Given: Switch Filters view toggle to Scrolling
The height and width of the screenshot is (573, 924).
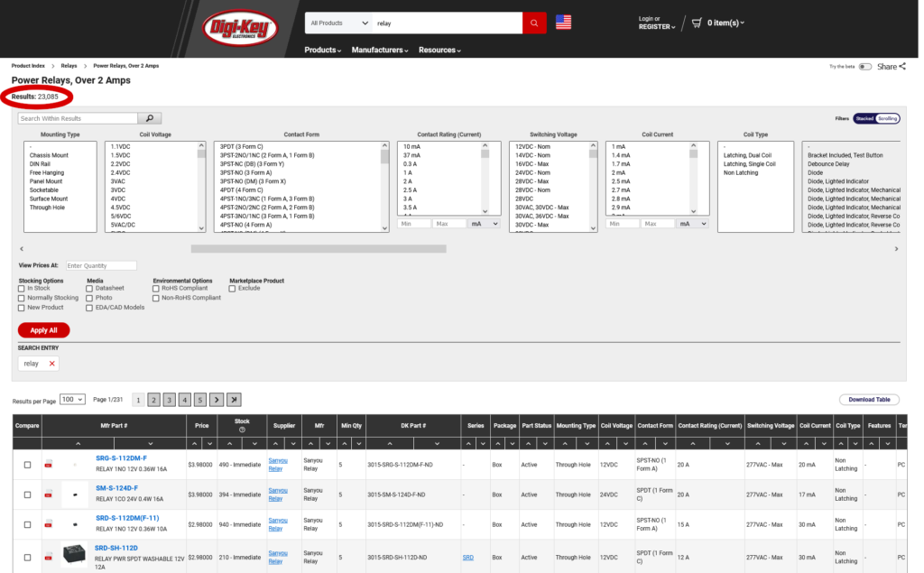Looking at the screenshot, I should tap(888, 118).
